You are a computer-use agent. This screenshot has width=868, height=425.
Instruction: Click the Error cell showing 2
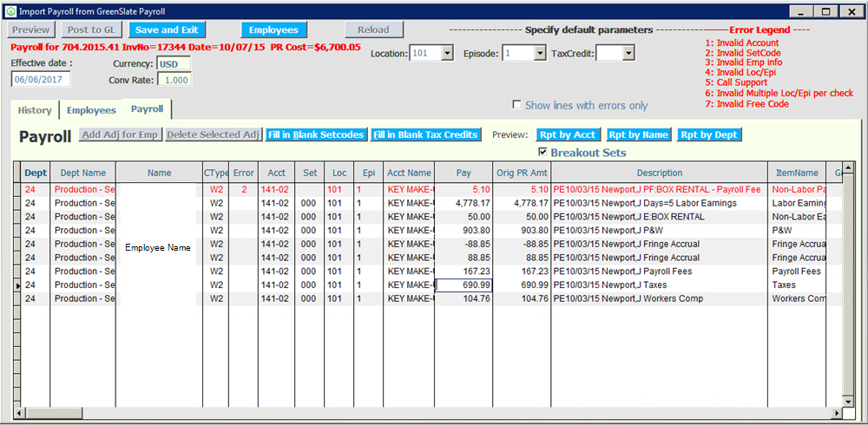(x=244, y=190)
